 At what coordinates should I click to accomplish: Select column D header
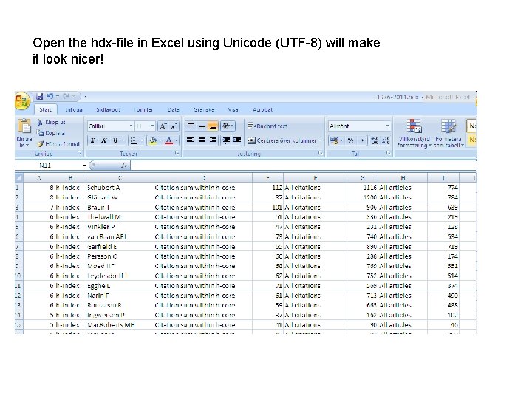coord(203,178)
